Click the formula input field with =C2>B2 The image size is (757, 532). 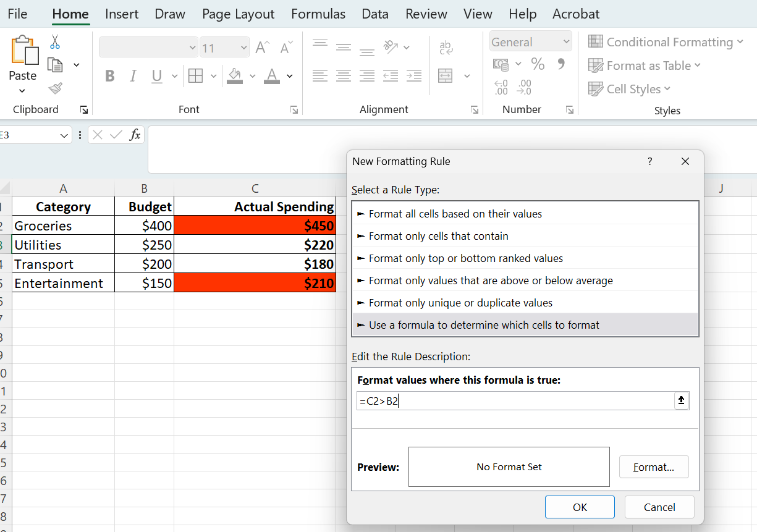click(516, 401)
